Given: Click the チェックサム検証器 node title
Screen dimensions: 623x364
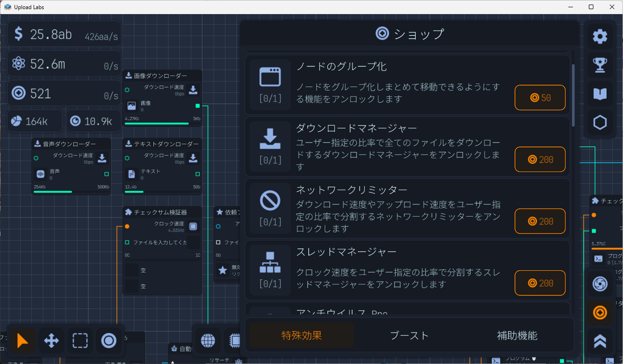Looking at the screenshot, I should [x=160, y=212].
